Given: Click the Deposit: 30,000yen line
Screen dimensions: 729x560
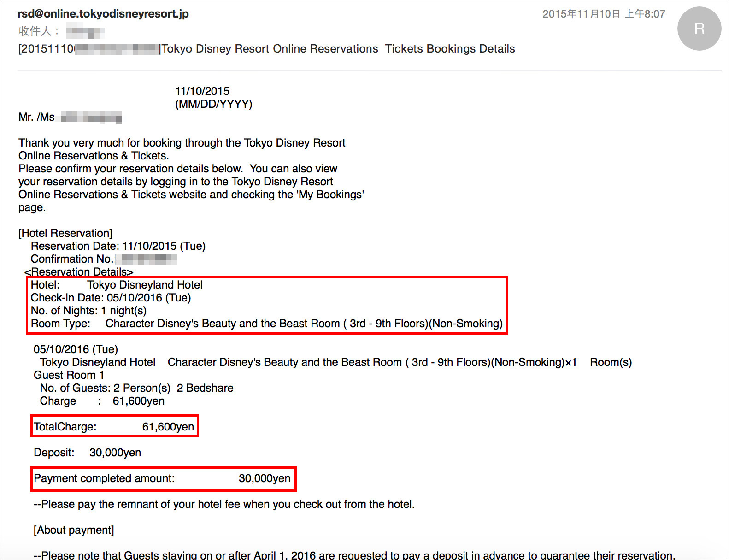Looking at the screenshot, I should coord(87,453).
